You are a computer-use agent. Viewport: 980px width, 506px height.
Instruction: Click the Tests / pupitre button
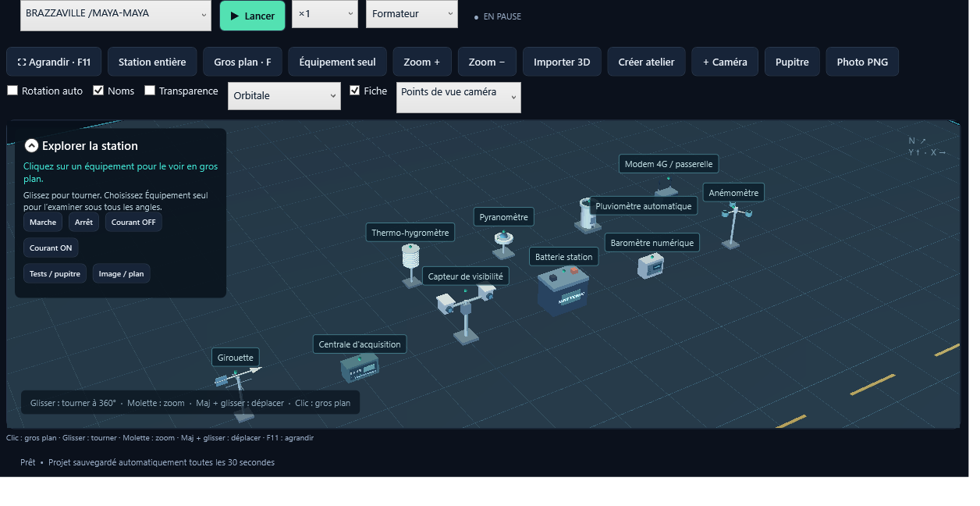(55, 273)
